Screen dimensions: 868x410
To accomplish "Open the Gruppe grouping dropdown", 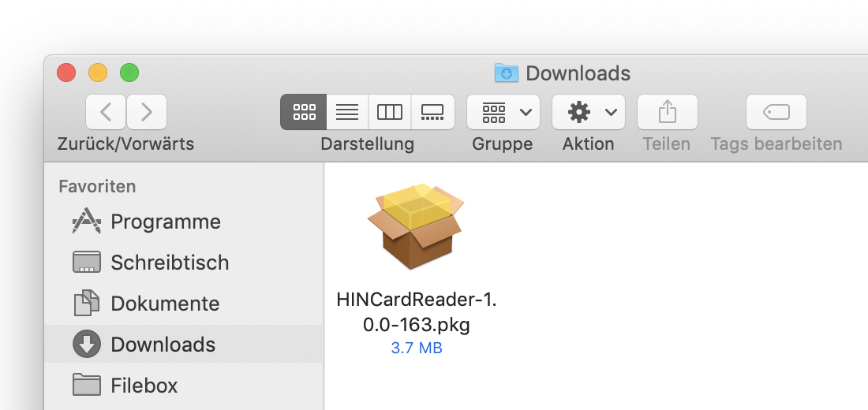I will (503, 112).
